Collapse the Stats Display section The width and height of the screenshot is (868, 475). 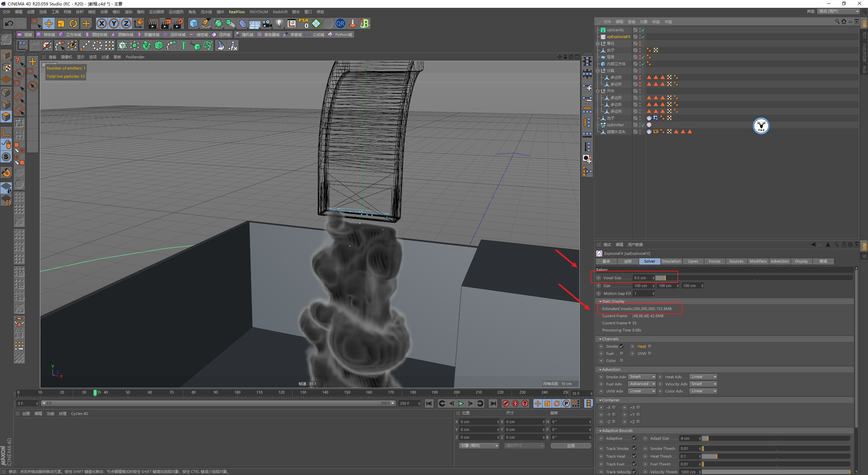[600, 301]
